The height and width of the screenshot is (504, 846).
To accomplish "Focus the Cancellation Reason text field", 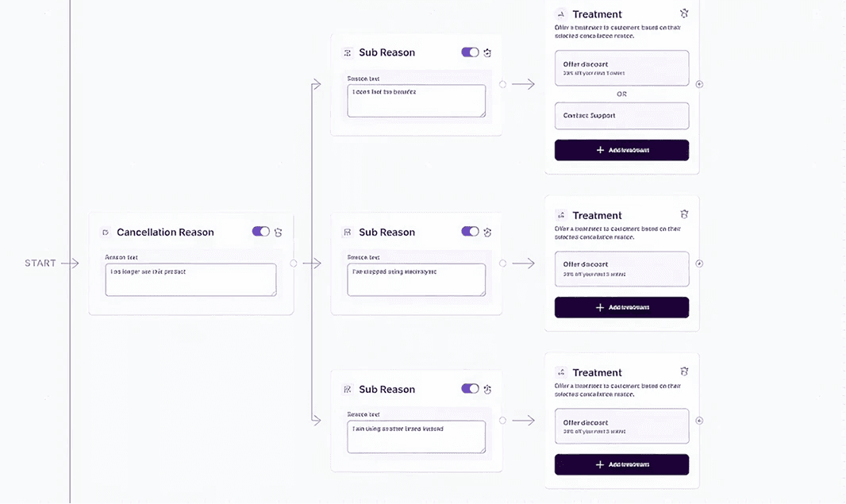I will (x=190, y=279).
